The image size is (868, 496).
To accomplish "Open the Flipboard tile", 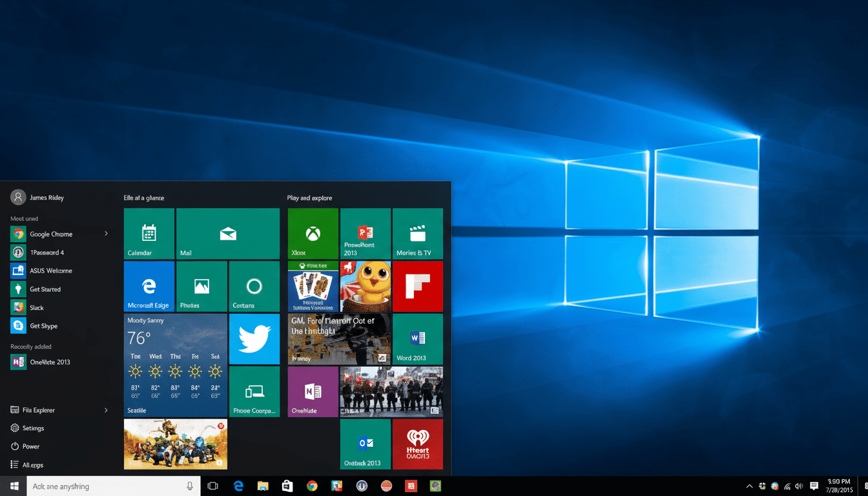I will tap(417, 286).
